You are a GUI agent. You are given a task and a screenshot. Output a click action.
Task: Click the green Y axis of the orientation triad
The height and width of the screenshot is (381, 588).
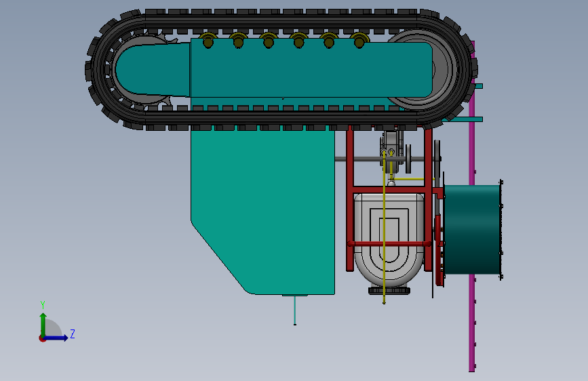point(43,325)
